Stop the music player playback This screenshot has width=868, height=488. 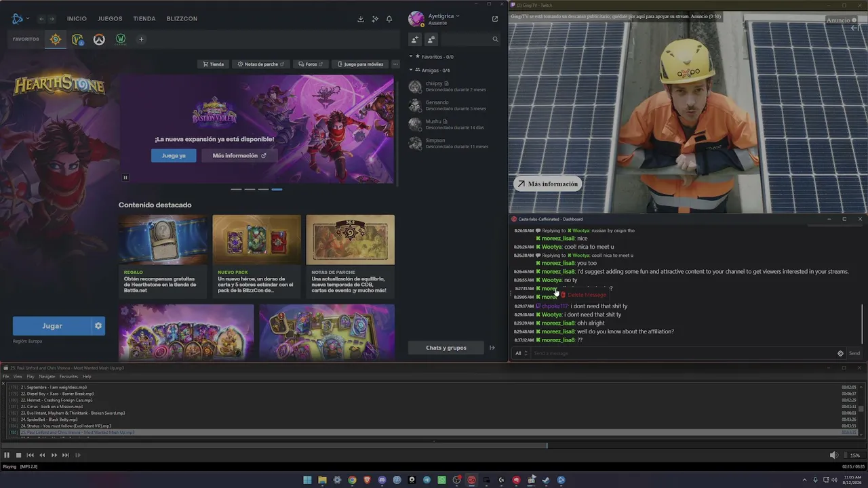click(x=18, y=455)
